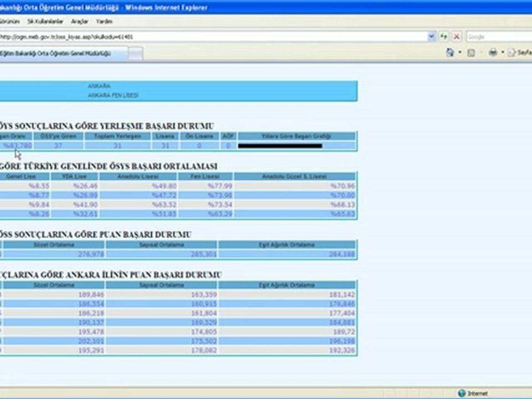Click the Fen Lisesi column header
532x399 pixels.
205,176
